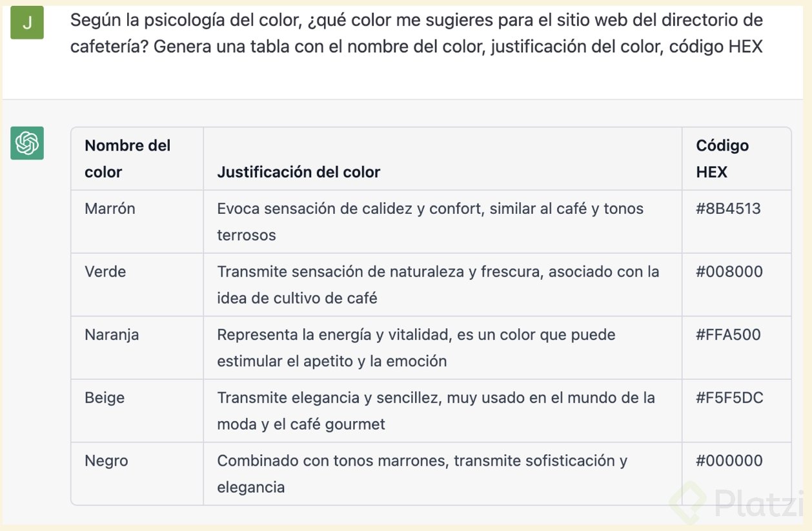Click the hex code #000000
This screenshot has width=812, height=531.
pos(729,461)
